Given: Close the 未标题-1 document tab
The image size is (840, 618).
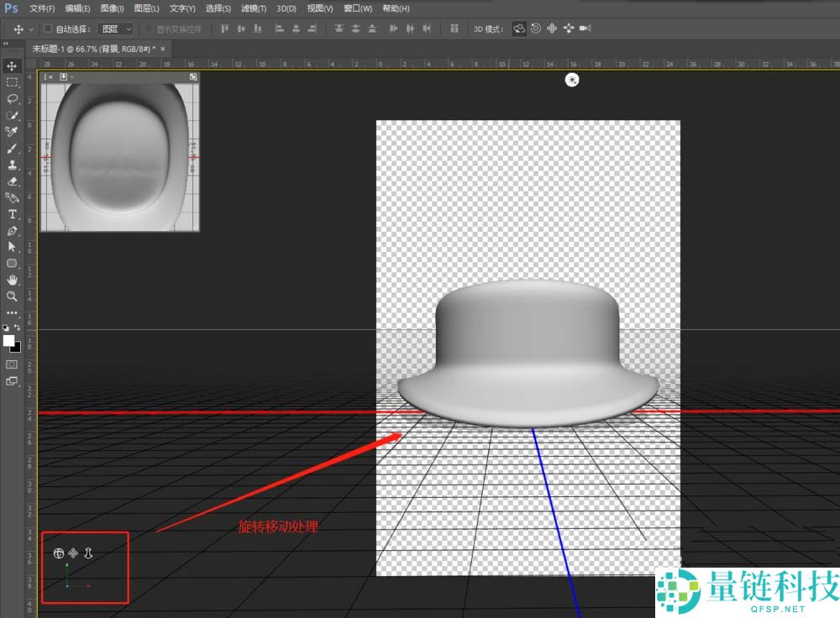Looking at the screenshot, I should pos(163,50).
